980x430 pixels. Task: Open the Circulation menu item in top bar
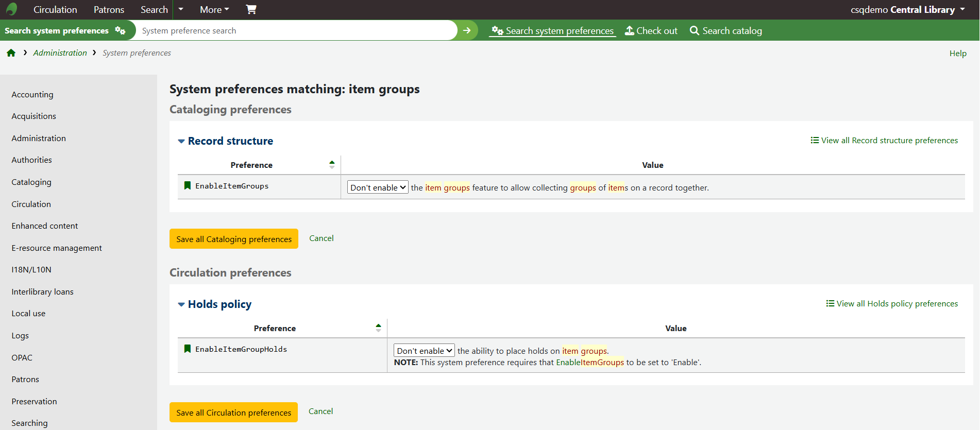tap(55, 9)
